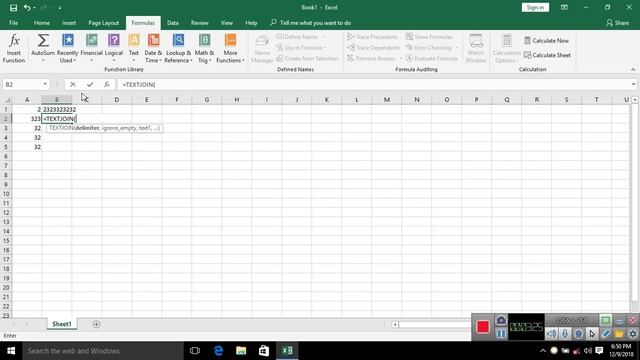Open recorder settings gear
The image size is (640, 360).
(x=633, y=334)
